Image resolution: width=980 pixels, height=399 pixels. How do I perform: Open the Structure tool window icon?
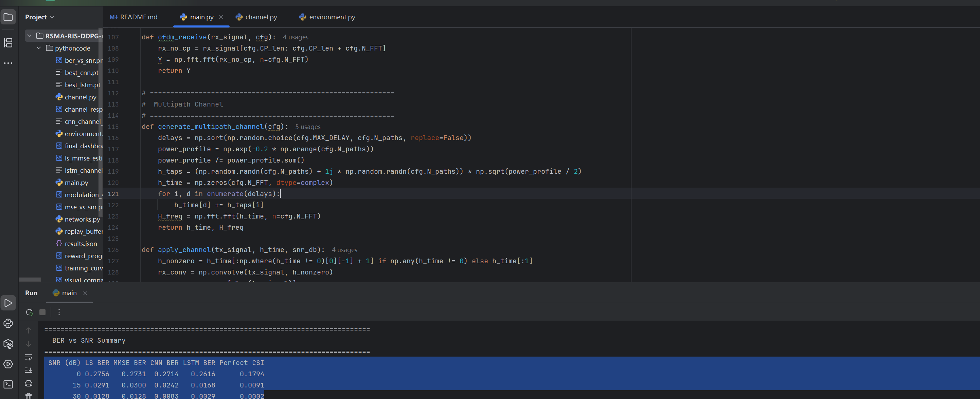8,42
